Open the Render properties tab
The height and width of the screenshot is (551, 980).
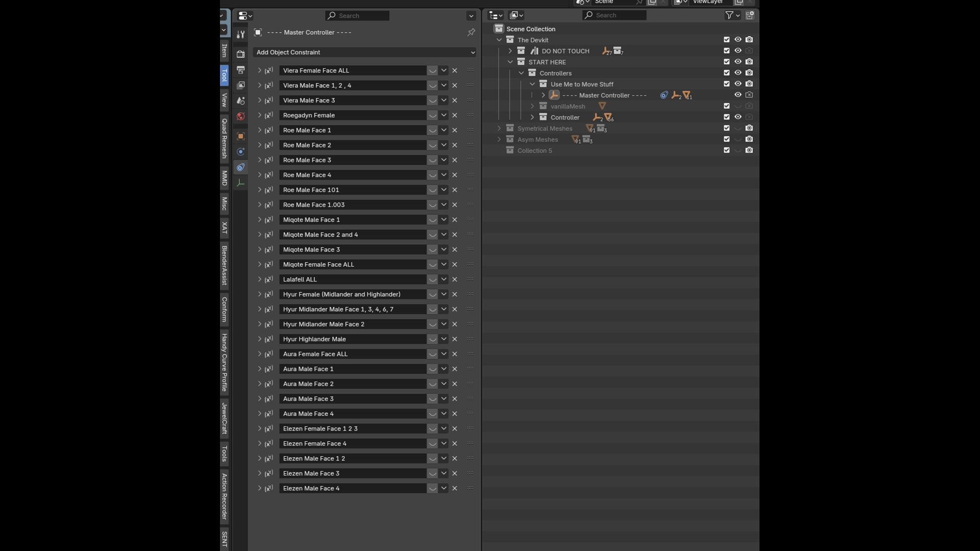coord(240,54)
